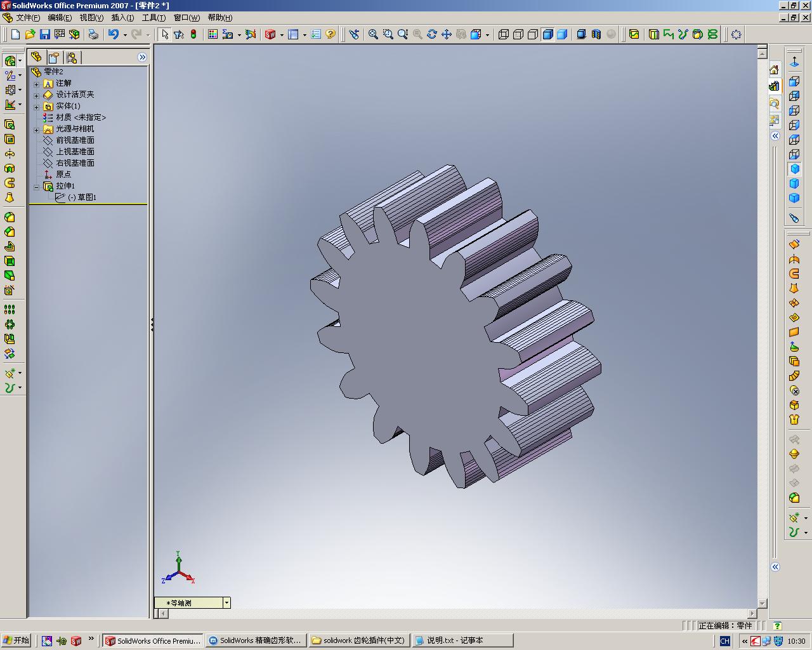Select the Zoom to Area tool
This screenshot has height=650, width=812.
(388, 34)
